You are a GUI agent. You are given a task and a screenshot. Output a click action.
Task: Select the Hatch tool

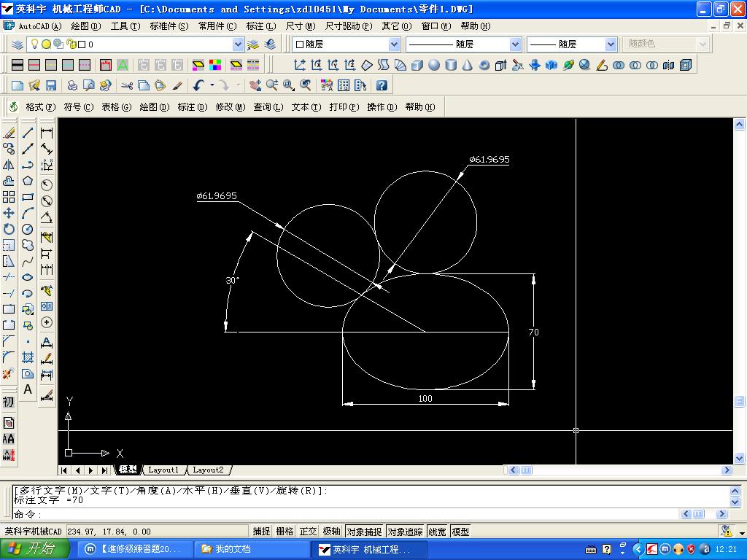pos(28,357)
